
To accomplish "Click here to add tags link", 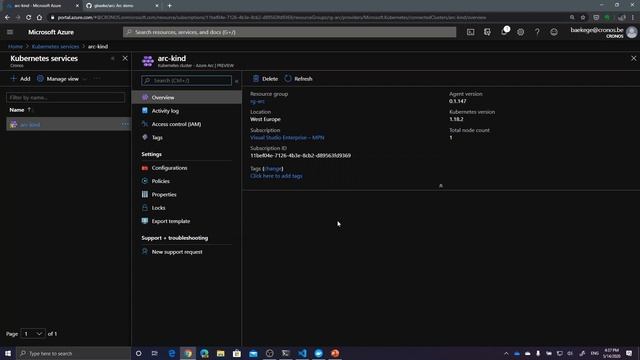I will click(x=276, y=176).
